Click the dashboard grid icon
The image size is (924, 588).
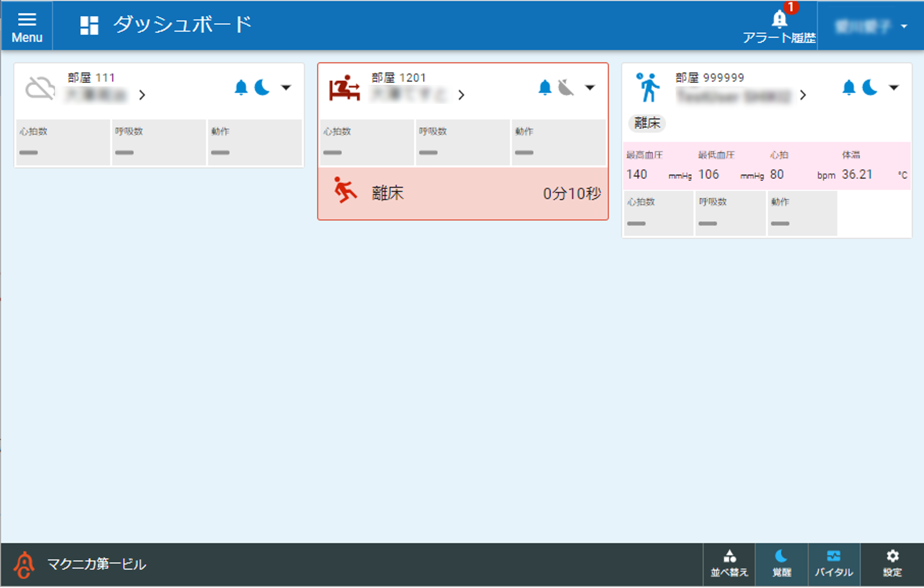pos(89,25)
